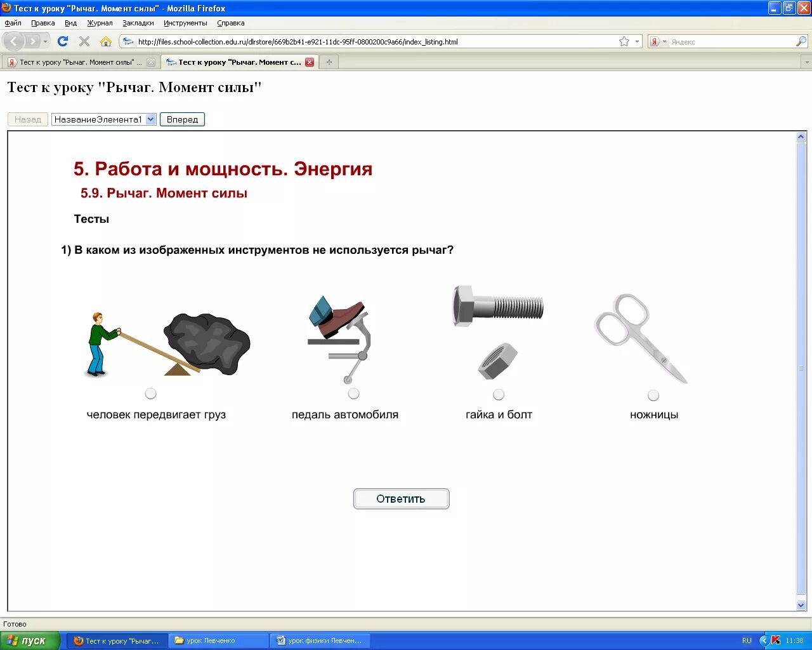This screenshot has width=812, height=650.
Task: Open taskbar item 'урок физики Левчен...'
Action: coord(320,640)
